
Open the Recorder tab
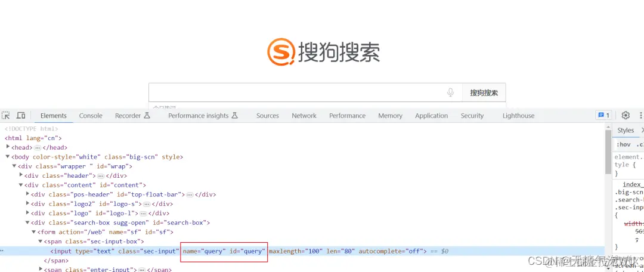tap(128, 116)
